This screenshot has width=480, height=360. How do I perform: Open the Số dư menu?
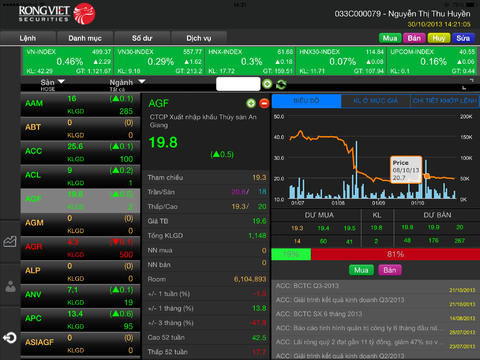click(142, 38)
